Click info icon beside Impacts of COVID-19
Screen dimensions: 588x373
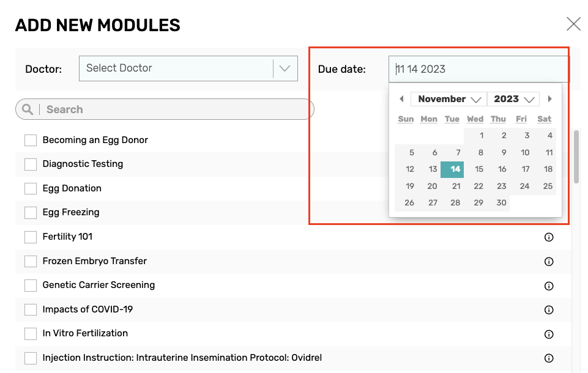pos(549,309)
